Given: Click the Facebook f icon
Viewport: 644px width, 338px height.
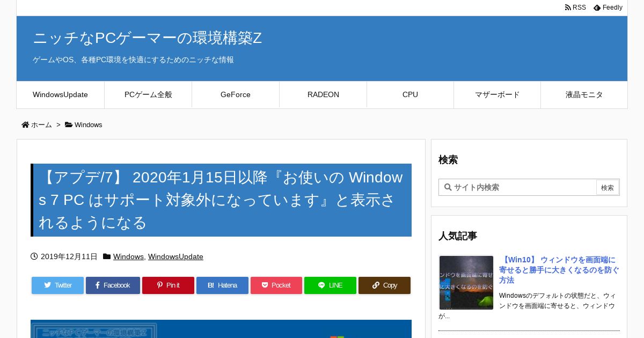Looking at the screenshot, I should coord(98,285).
